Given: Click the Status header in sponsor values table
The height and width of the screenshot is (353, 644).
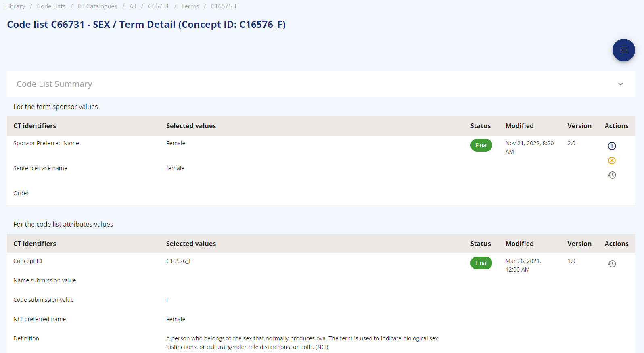Looking at the screenshot, I should (x=481, y=126).
